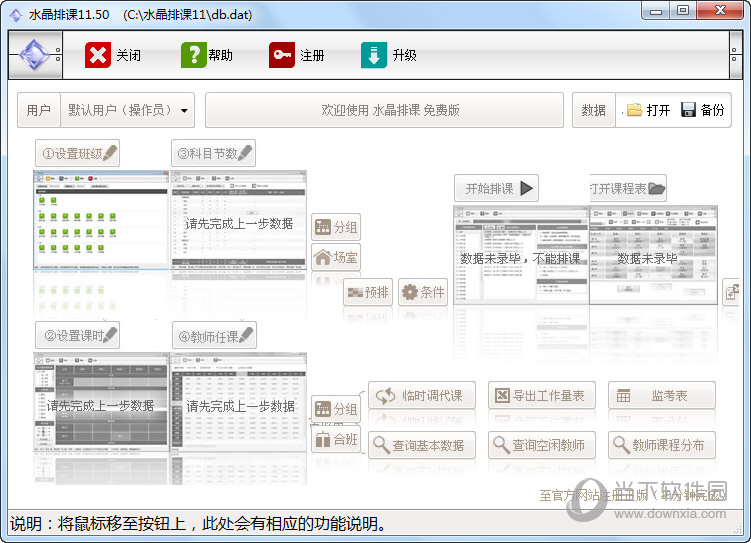Click the crystal diamond logo icon
The image size is (751, 543).
pos(35,55)
